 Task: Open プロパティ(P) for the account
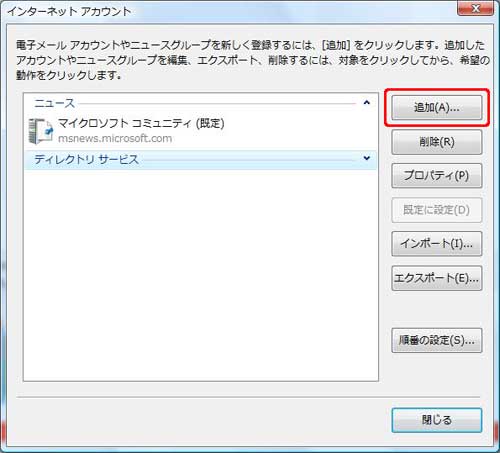[437, 176]
